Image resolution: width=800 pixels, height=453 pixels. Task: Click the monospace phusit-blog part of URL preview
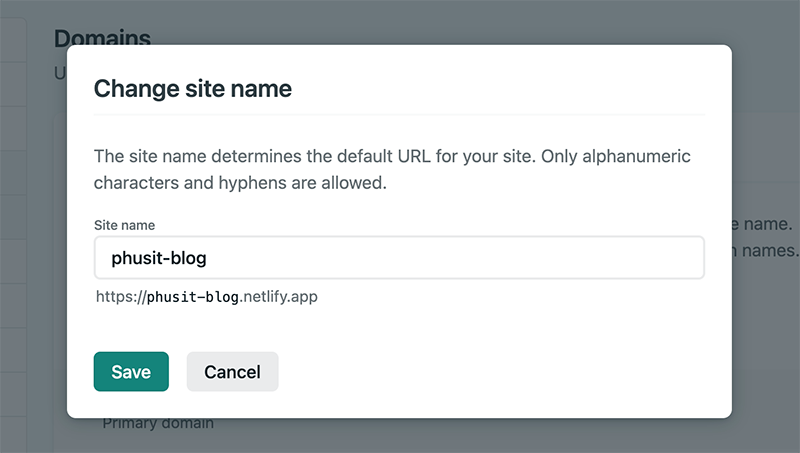click(x=193, y=297)
